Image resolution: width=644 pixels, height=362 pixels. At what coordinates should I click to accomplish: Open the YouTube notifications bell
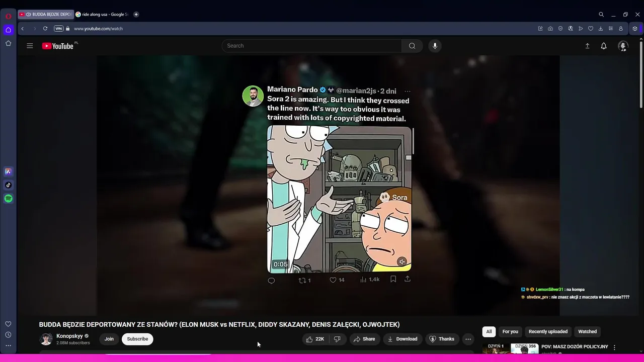click(x=604, y=46)
